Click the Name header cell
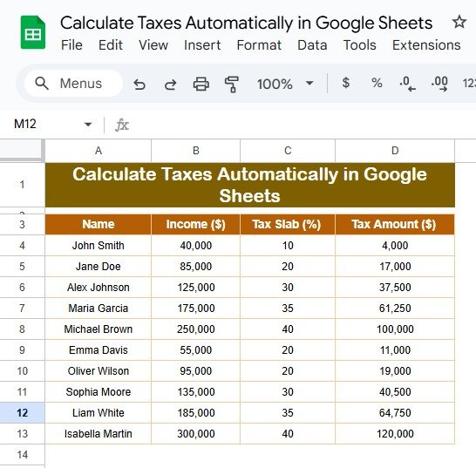The width and height of the screenshot is (476, 468). [98, 224]
